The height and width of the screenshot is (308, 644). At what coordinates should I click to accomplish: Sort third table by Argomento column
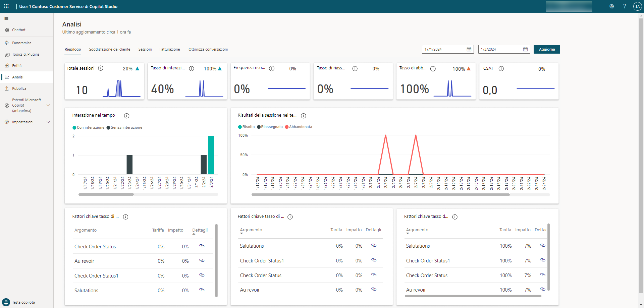tap(417, 230)
